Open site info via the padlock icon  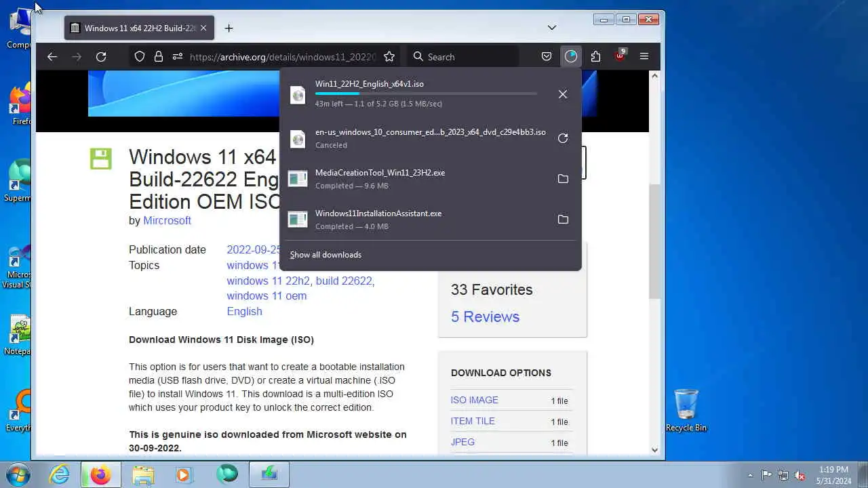pos(159,57)
